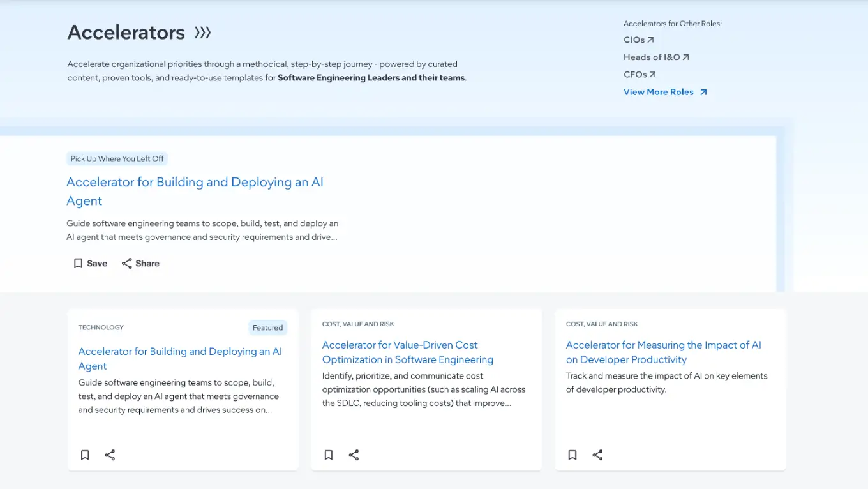Click the 'Track and measure the impact of AI' description
The height and width of the screenshot is (489, 868).
click(x=667, y=382)
